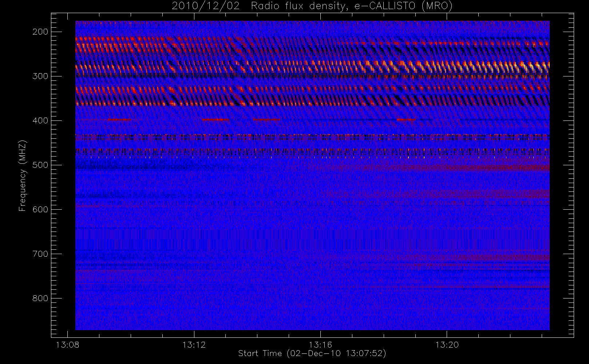Click the 700 frequency tick label
The width and height of the screenshot is (589, 364).
[40, 254]
